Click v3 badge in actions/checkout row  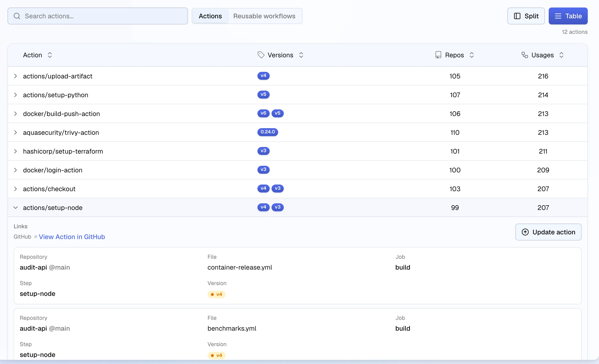pos(277,188)
